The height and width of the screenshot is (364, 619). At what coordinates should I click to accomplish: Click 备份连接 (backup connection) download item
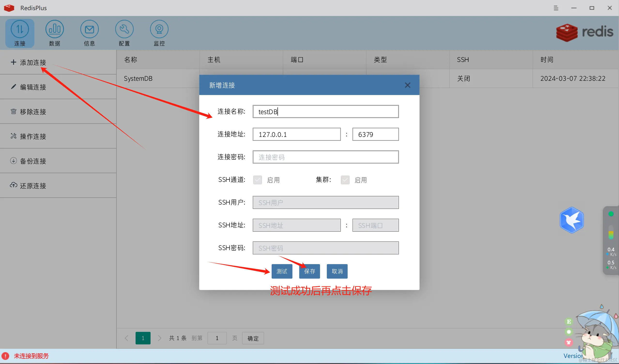pyautogui.click(x=33, y=161)
